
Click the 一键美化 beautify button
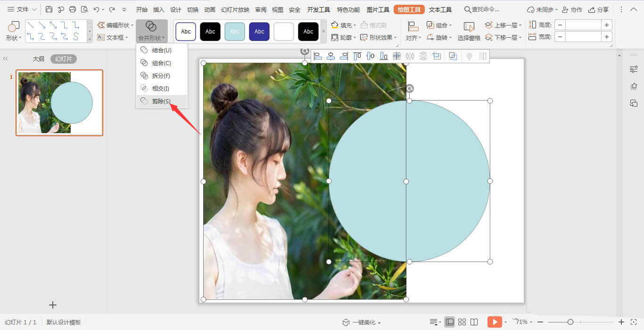click(x=362, y=322)
